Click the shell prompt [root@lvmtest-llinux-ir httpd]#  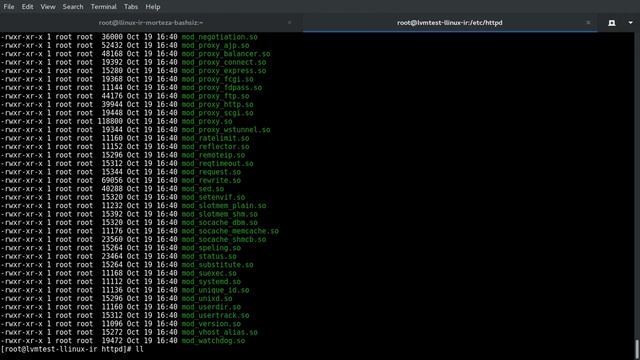[66, 349]
